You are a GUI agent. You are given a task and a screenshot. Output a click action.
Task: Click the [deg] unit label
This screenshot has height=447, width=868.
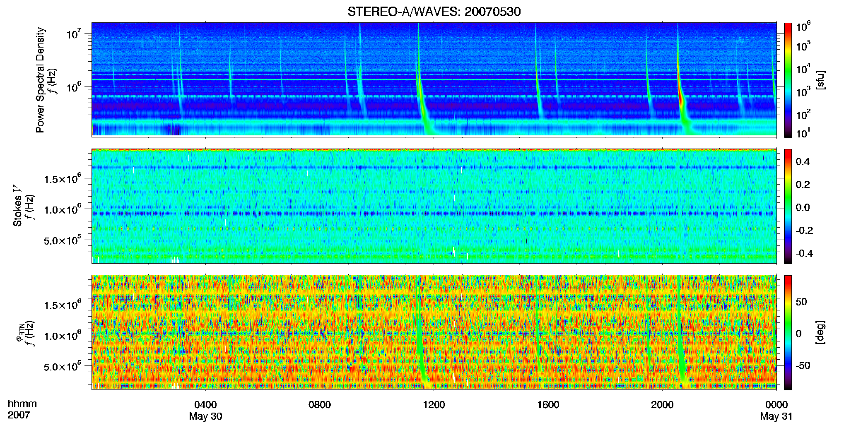820,332
